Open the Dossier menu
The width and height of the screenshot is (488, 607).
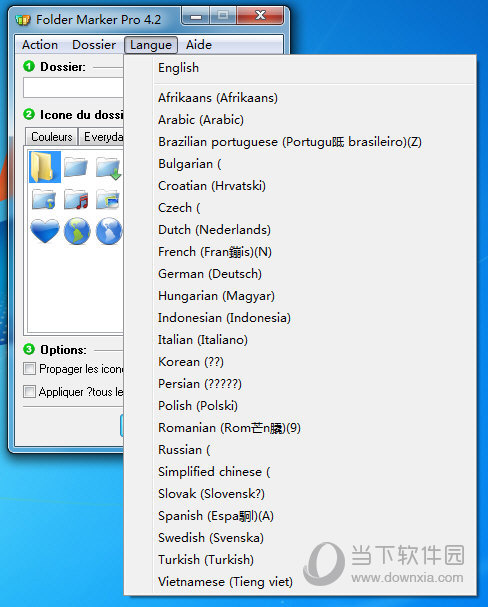[94, 45]
